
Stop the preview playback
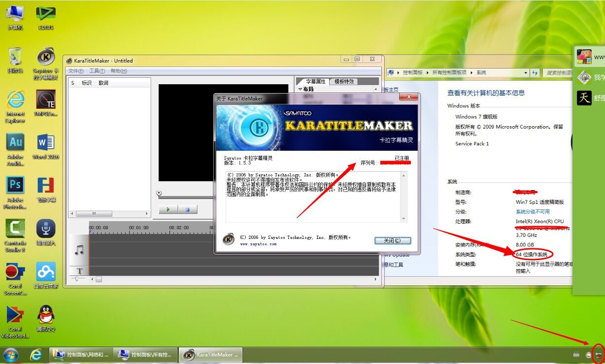(187, 209)
